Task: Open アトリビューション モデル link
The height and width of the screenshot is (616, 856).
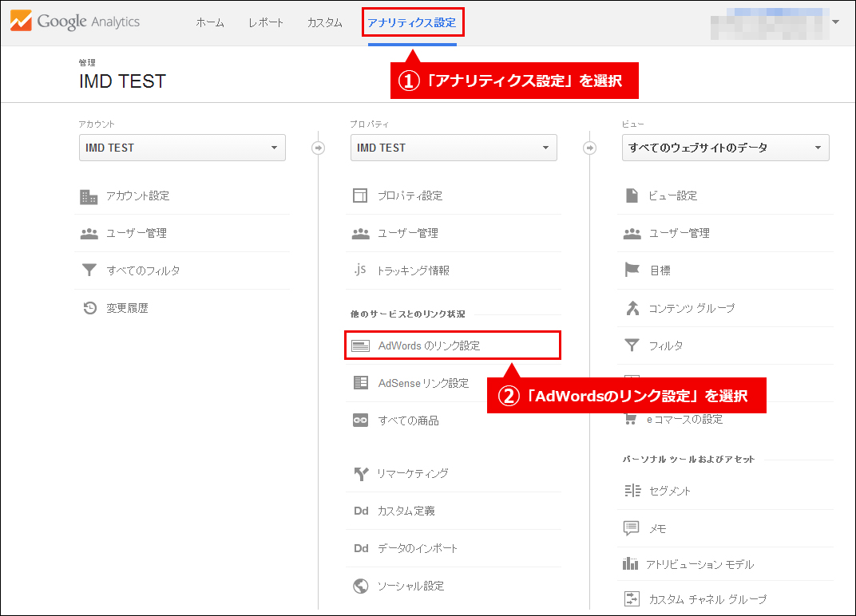Action: click(699, 565)
